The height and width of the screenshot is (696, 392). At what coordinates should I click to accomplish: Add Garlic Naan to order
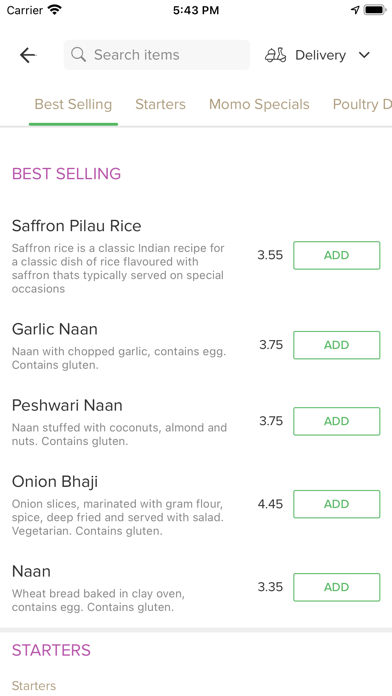(x=337, y=345)
